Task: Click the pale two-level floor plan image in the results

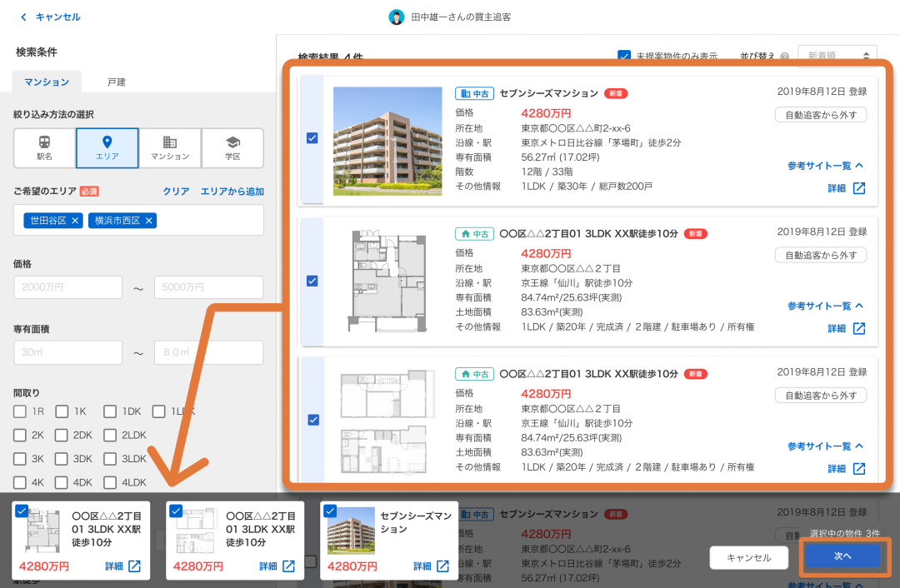Action: coord(387,421)
